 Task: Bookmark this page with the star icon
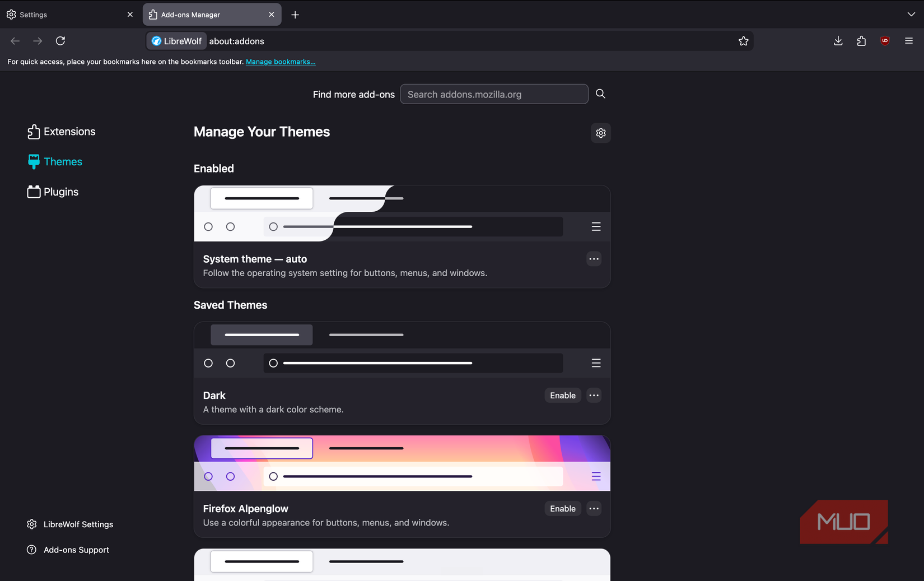click(x=743, y=41)
